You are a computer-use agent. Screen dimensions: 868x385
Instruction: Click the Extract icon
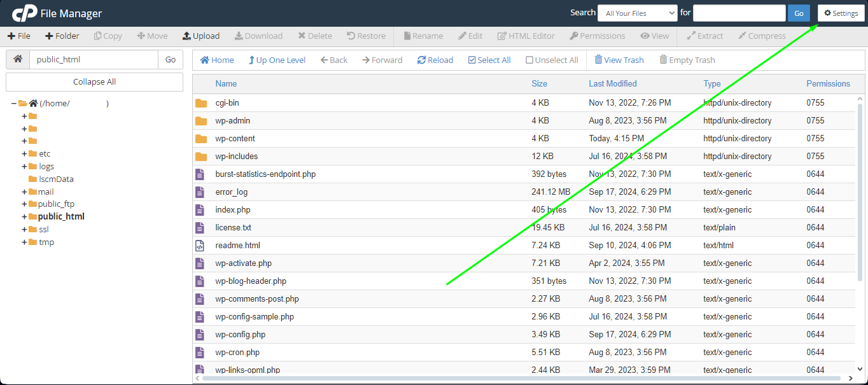point(704,36)
